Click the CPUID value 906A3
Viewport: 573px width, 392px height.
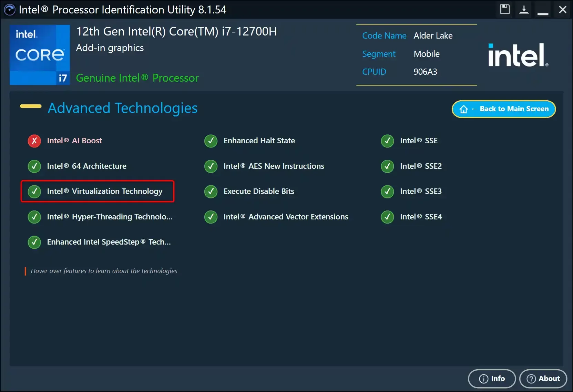[425, 72]
